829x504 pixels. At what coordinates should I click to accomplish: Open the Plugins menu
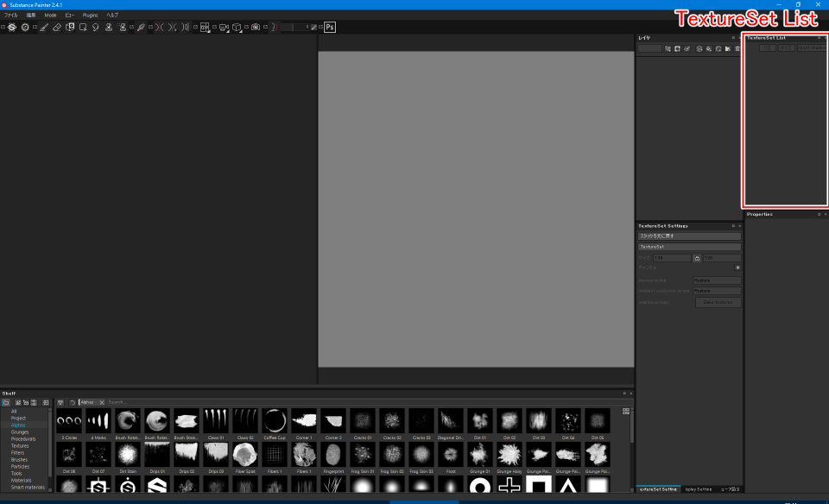click(x=90, y=16)
